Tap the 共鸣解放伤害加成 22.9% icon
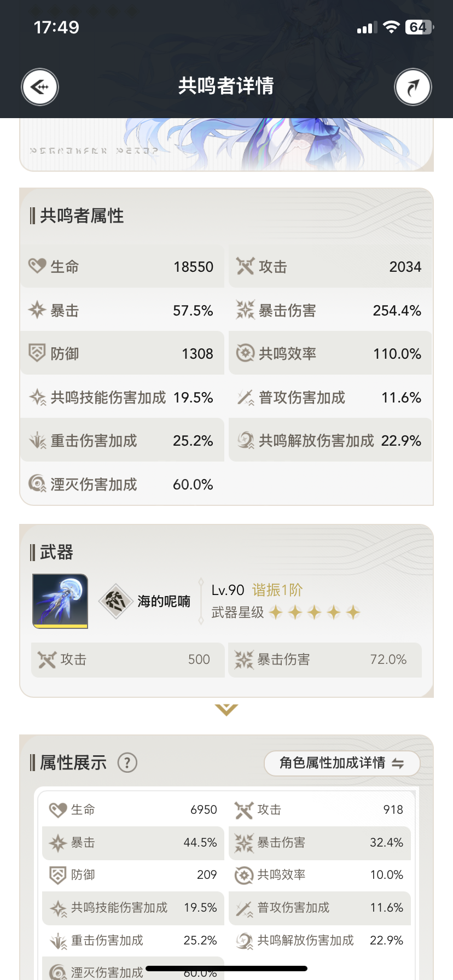The height and width of the screenshot is (980, 453). (x=245, y=440)
